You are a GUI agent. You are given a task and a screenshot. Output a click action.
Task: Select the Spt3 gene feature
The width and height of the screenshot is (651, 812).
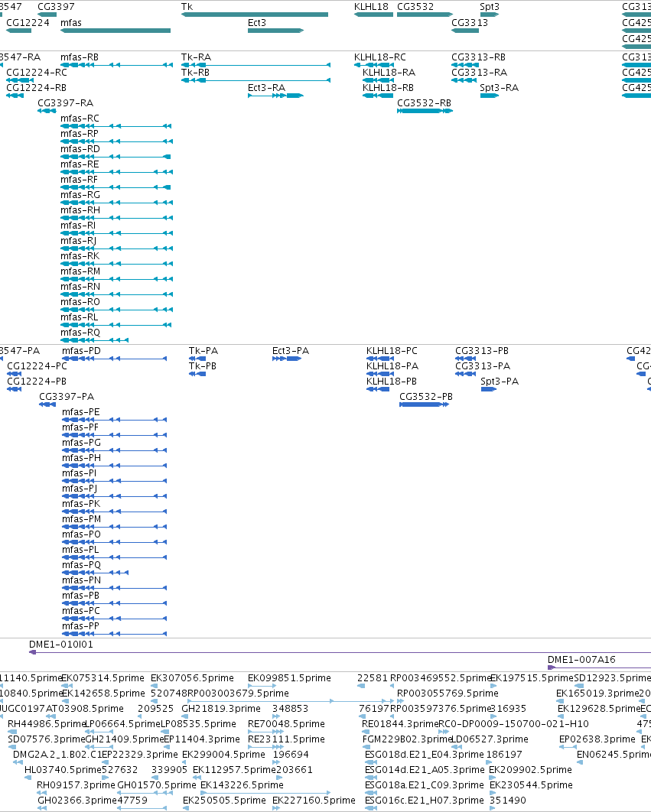[490, 15]
